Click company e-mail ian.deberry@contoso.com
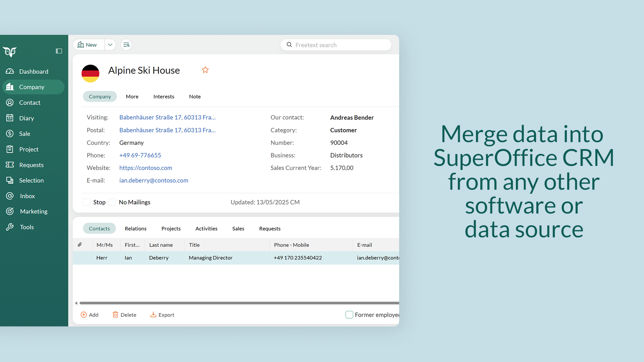This screenshot has width=644, height=362. [154, 180]
